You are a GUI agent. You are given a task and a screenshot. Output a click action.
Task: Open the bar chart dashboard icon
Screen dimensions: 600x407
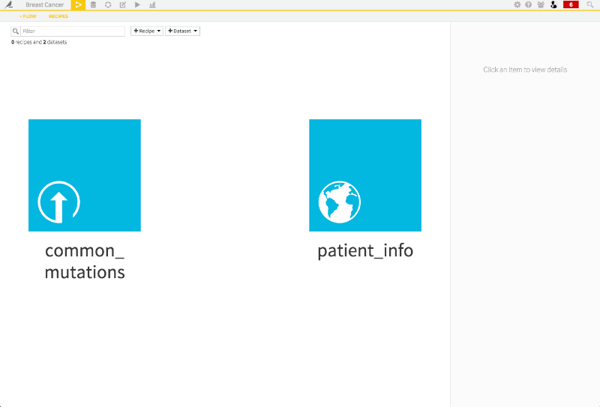point(152,5)
